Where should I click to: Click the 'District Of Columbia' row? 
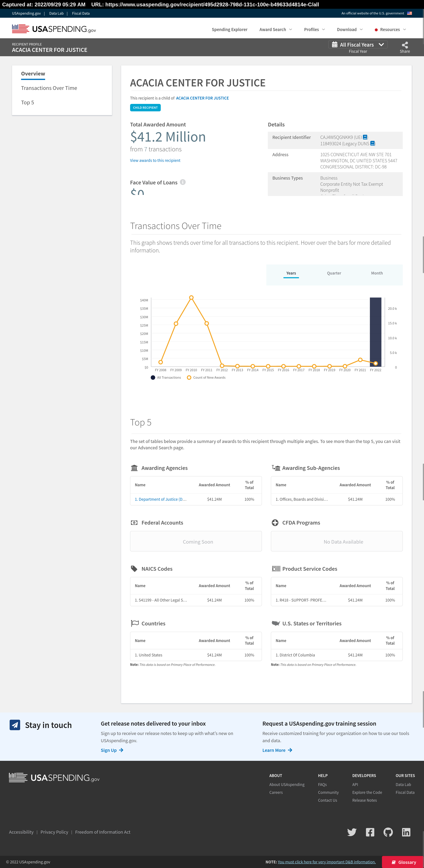click(x=337, y=655)
